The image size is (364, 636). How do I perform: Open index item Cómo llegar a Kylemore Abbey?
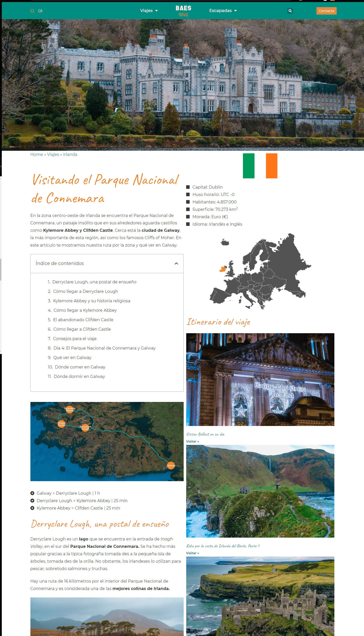click(x=85, y=310)
